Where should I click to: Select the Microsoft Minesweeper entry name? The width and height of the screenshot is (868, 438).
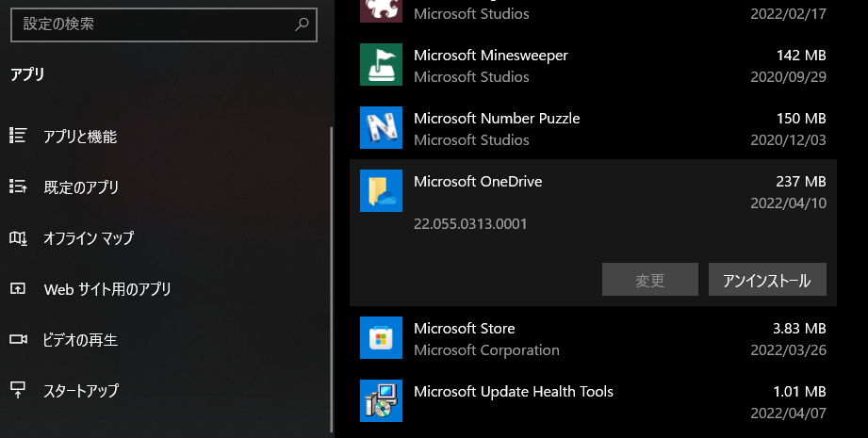coord(491,56)
